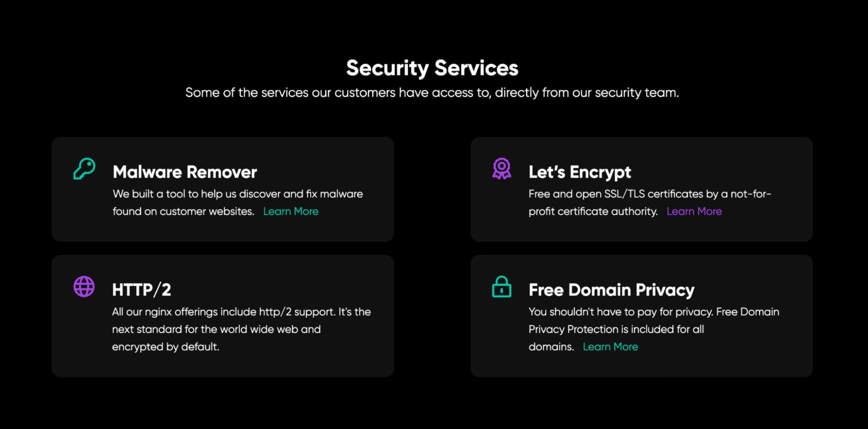The height and width of the screenshot is (429, 868).
Task: Click the text 'found on customer websites.'
Action: click(x=183, y=211)
